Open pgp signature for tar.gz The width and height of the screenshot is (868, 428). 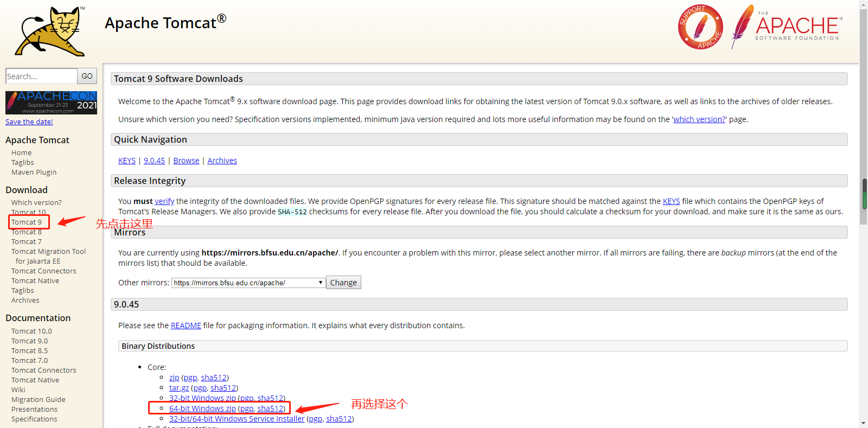200,388
